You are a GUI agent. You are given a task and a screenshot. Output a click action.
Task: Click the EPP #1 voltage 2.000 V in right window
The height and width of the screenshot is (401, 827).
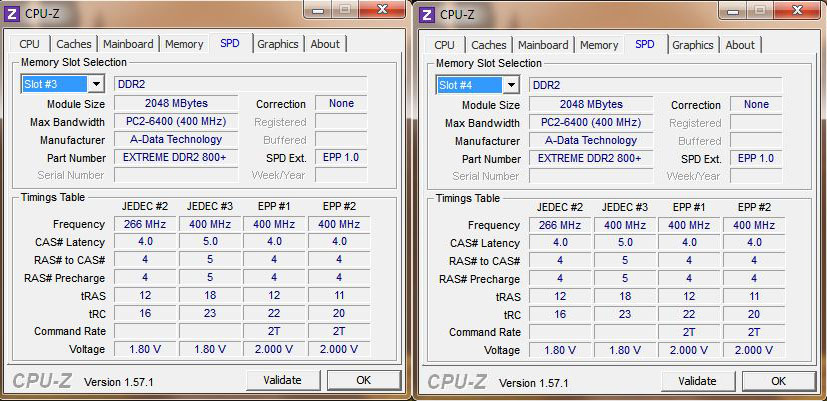click(689, 350)
